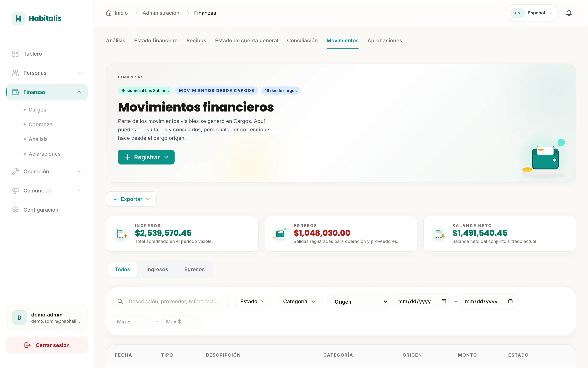Viewport: 588px width, 368px height.
Task: Open the start date calendar picker icon
Action: 444,301
